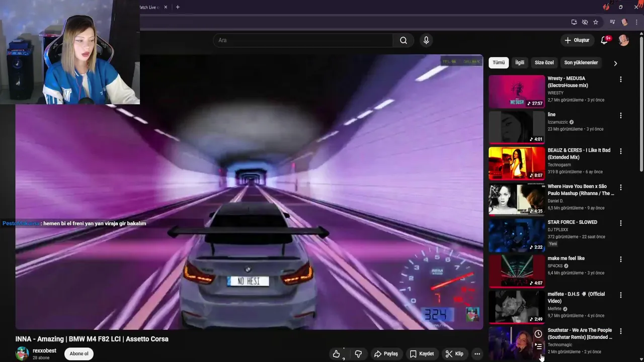The width and height of the screenshot is (644, 362).
Task: Click the DJ TPLSXX channel name
Action: click(558, 230)
